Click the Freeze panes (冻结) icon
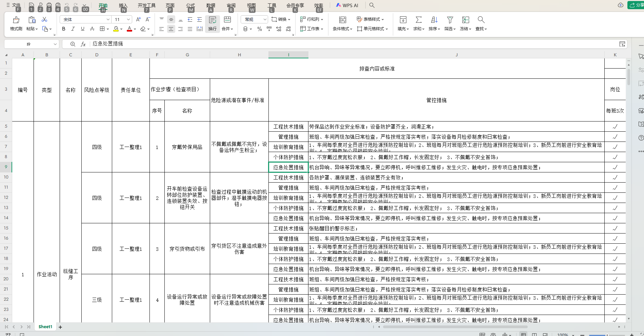The height and width of the screenshot is (336, 644). [x=465, y=20]
